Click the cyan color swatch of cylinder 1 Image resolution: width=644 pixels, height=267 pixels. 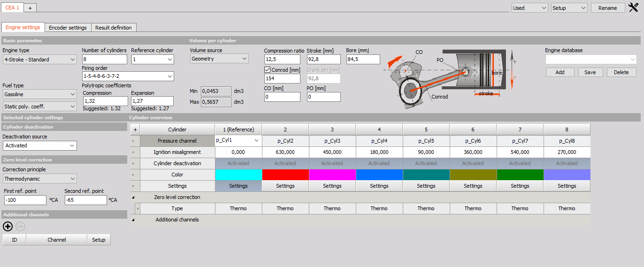tap(238, 175)
